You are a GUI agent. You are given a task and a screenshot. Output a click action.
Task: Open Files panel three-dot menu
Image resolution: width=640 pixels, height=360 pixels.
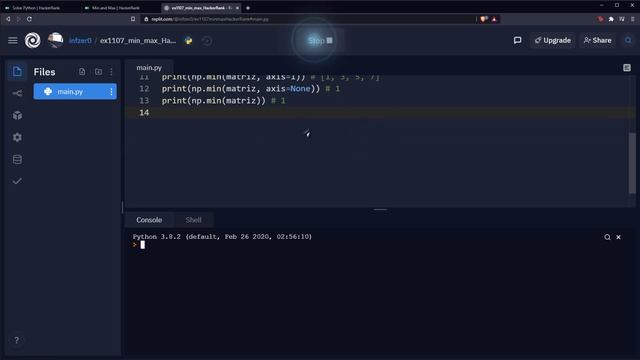[111, 71]
